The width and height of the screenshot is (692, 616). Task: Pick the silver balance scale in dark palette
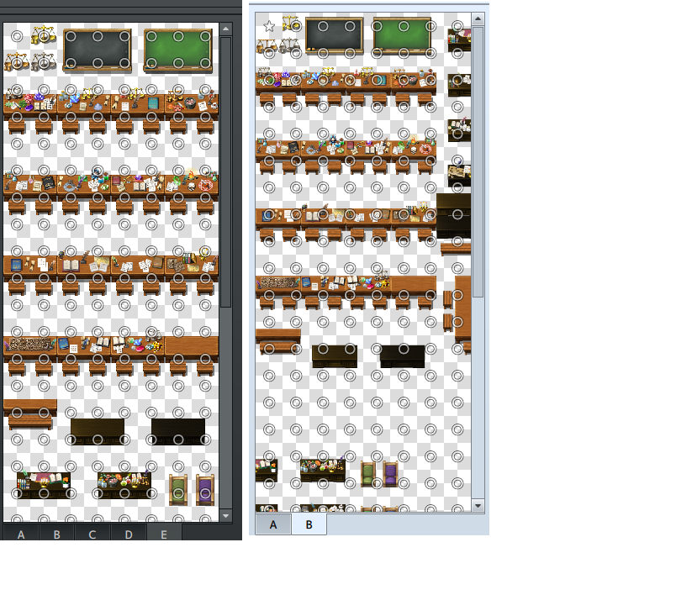[44, 62]
